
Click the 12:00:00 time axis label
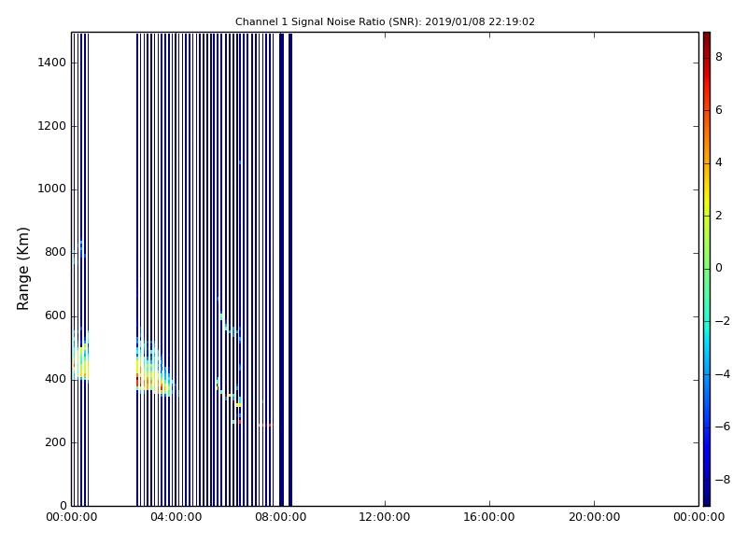[385, 517]
